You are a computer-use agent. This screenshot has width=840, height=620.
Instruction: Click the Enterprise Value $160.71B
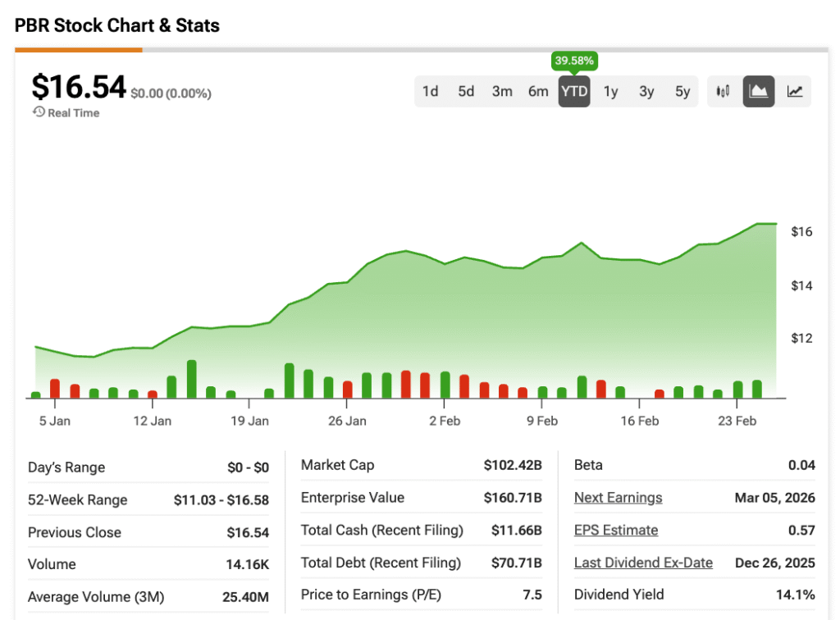tap(513, 497)
